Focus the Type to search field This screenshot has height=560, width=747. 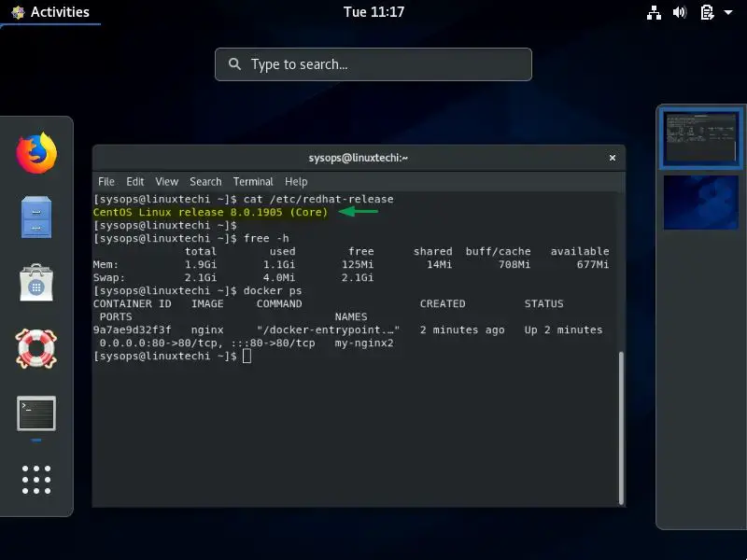pos(373,64)
